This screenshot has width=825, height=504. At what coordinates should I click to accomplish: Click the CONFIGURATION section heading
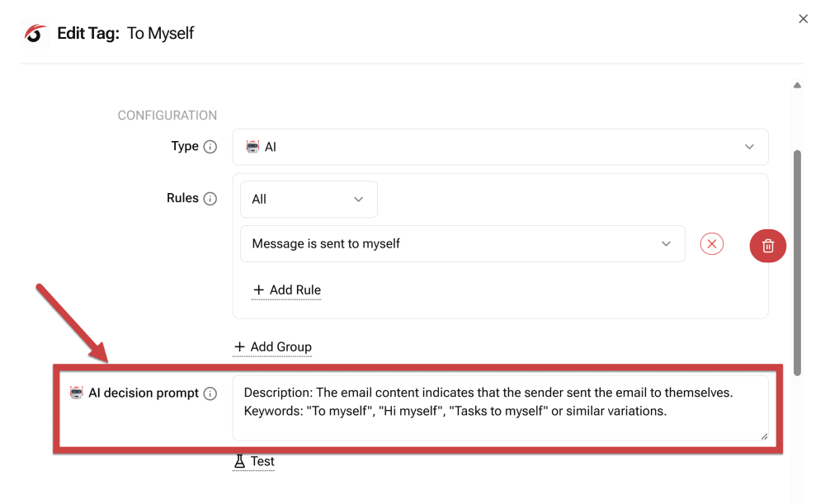167,115
